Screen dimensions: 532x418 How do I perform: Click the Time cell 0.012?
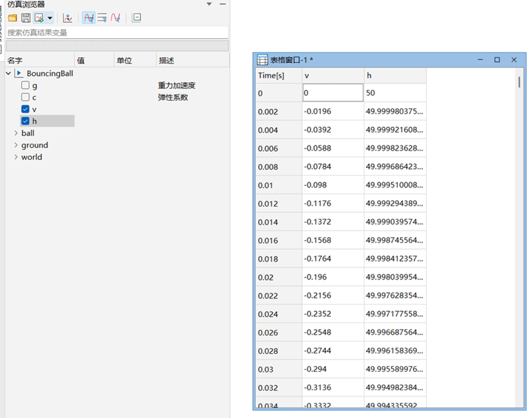(x=279, y=203)
